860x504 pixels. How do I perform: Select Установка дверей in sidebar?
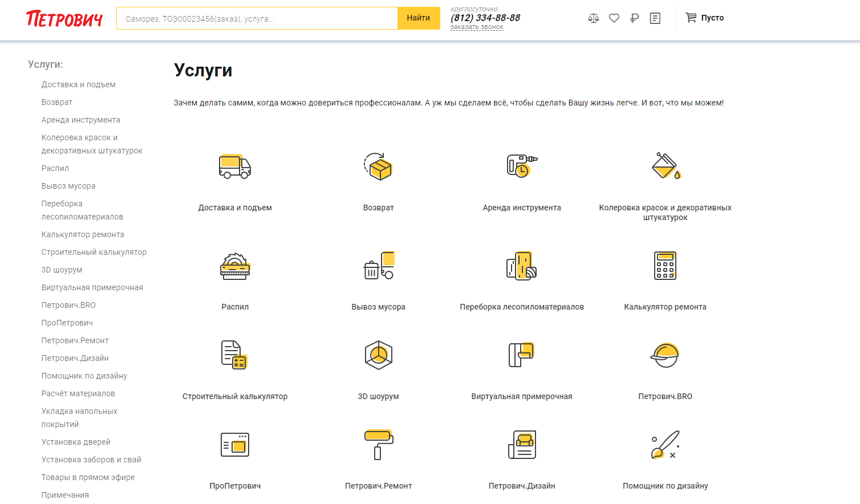[x=76, y=442]
